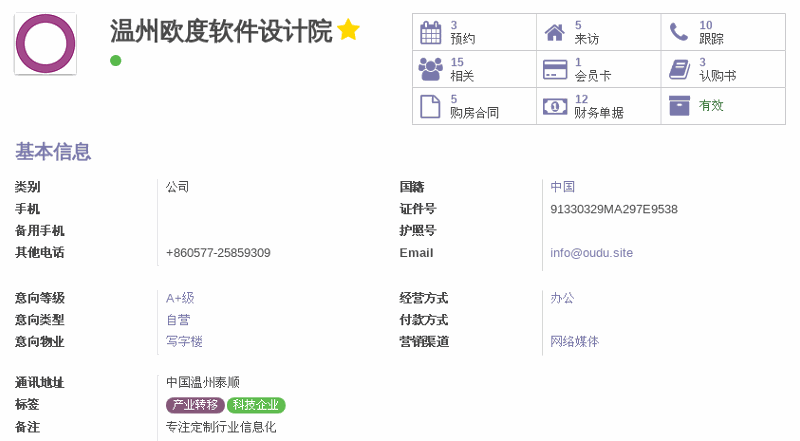Open the 中国 nationality link
The width and height of the screenshot is (800, 441).
pyautogui.click(x=562, y=187)
